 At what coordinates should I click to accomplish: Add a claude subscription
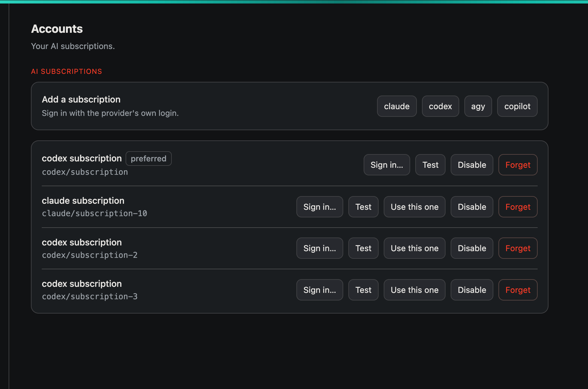tap(397, 106)
